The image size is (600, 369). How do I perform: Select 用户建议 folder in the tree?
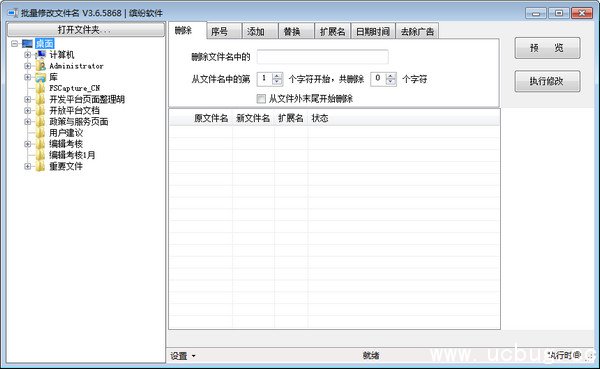(x=66, y=133)
